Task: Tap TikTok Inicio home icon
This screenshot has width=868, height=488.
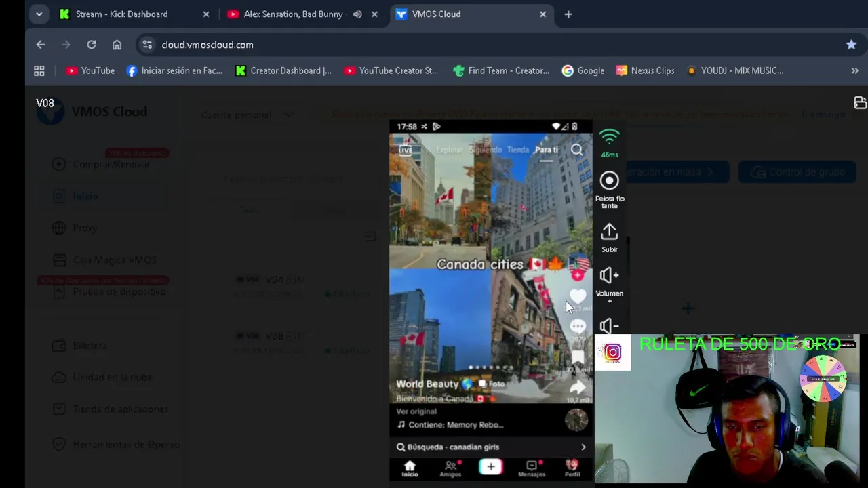Action: (410, 468)
